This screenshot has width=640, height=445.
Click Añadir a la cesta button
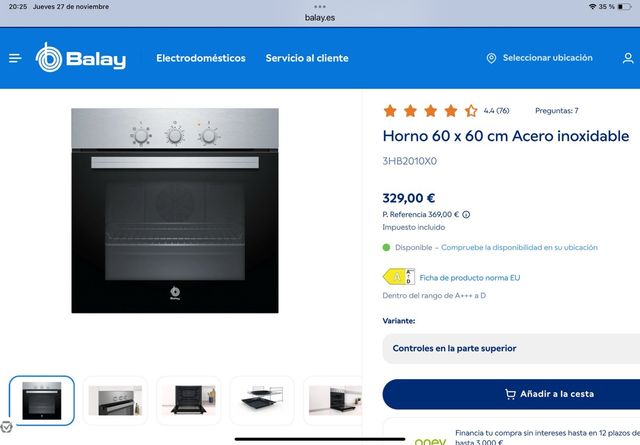point(511,394)
